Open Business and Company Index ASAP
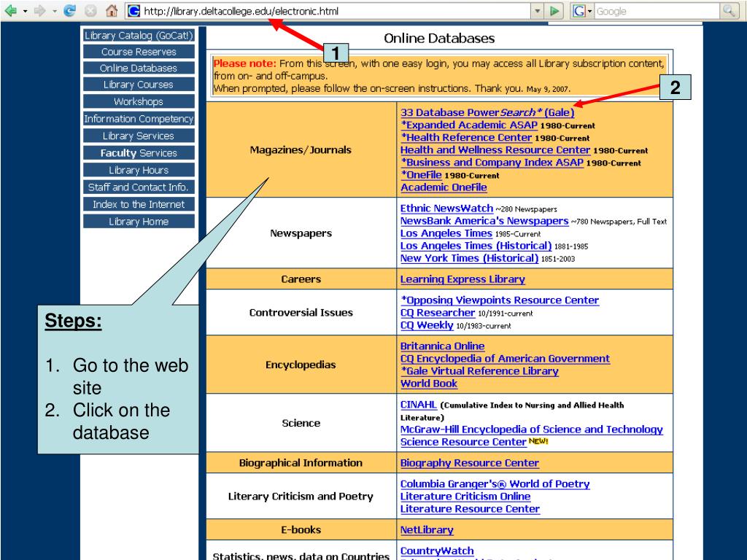Image resolution: width=747 pixels, height=560 pixels. (x=492, y=162)
